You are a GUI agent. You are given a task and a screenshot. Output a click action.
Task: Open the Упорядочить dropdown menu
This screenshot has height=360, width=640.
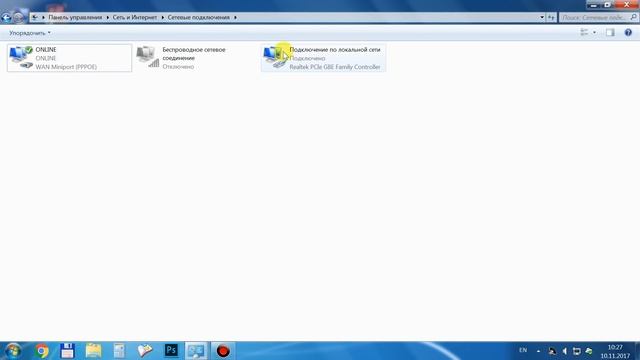[x=30, y=33]
